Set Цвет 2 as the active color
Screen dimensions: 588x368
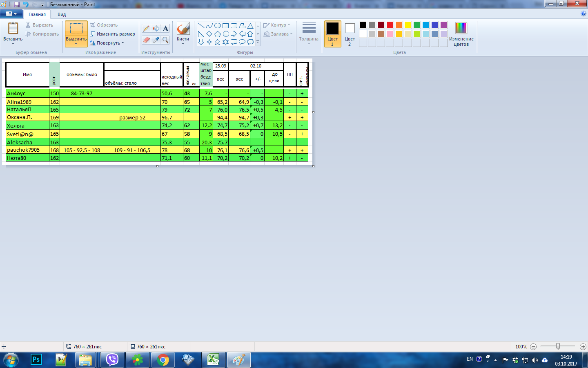(350, 34)
